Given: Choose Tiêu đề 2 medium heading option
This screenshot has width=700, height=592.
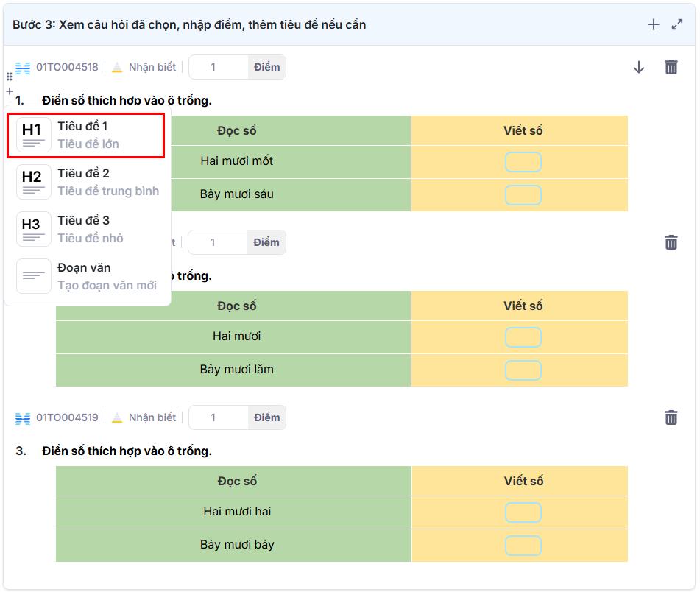Looking at the screenshot, I should 87,183.
